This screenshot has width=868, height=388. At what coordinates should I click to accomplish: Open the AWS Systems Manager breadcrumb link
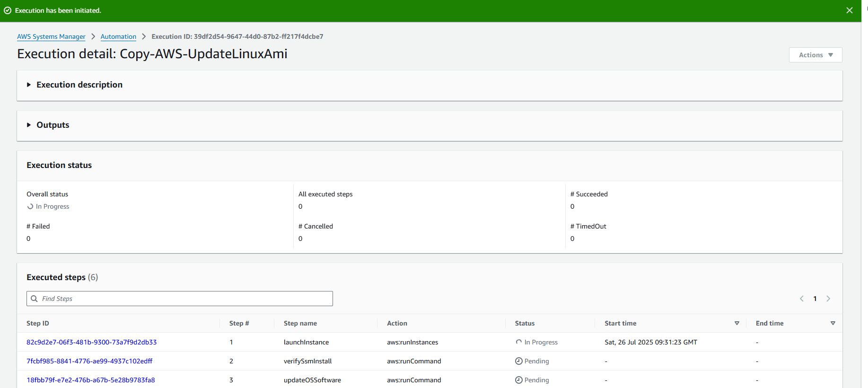coord(51,36)
